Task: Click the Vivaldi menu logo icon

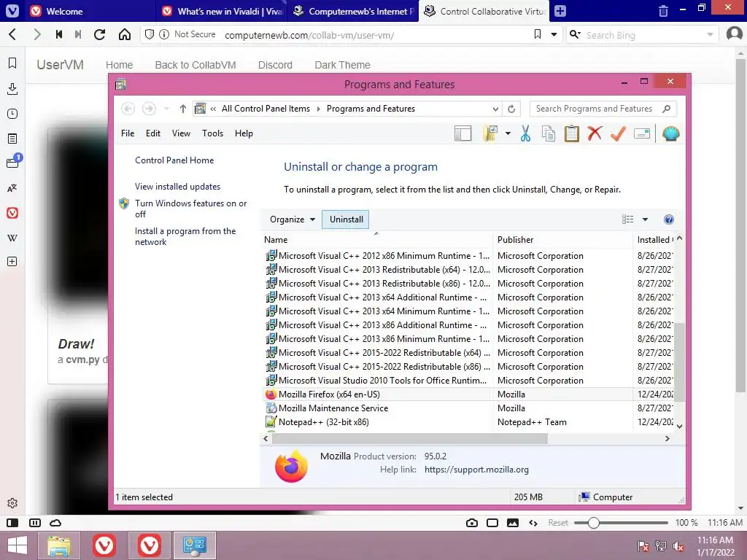Action: (x=12, y=10)
